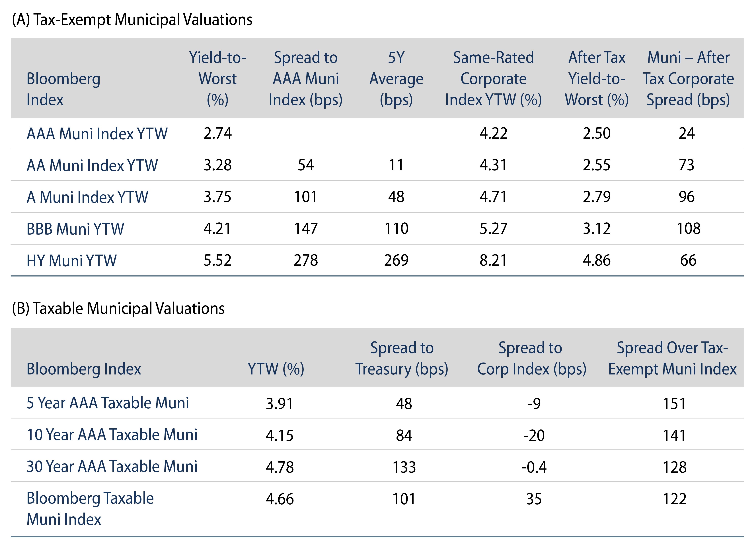756x553 pixels.
Task: Select the BBB Muni YTW row label
Action: (75, 229)
